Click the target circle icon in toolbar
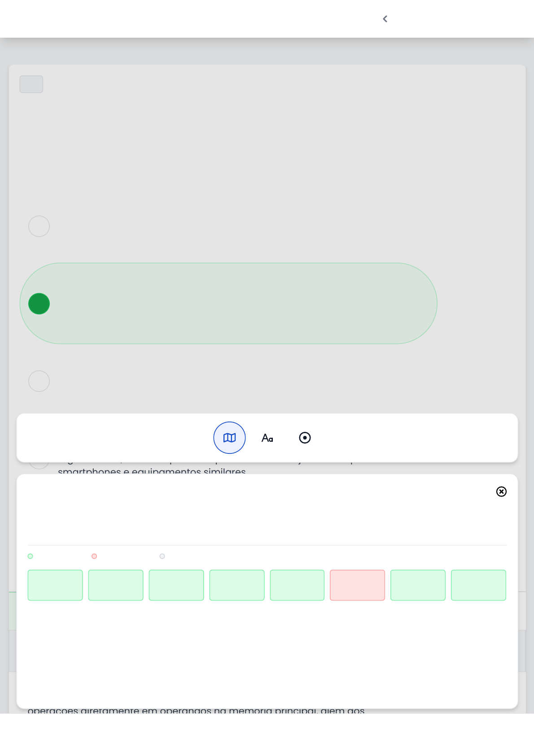 [305, 438]
